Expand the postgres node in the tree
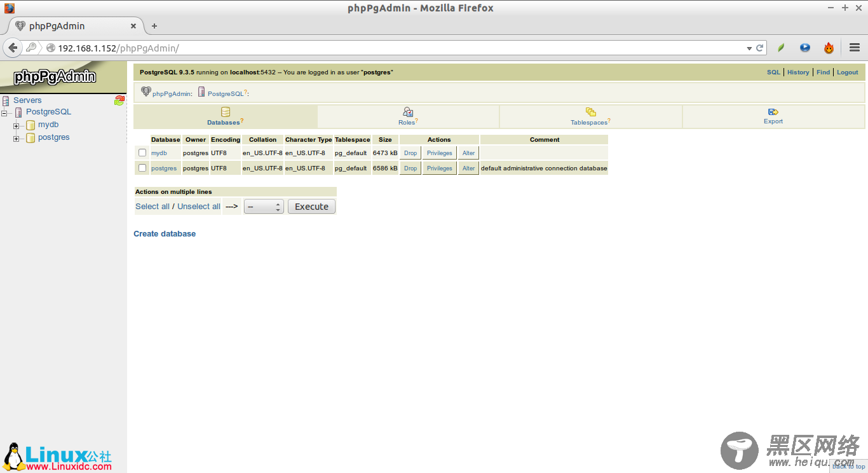The image size is (868, 473). click(16, 139)
